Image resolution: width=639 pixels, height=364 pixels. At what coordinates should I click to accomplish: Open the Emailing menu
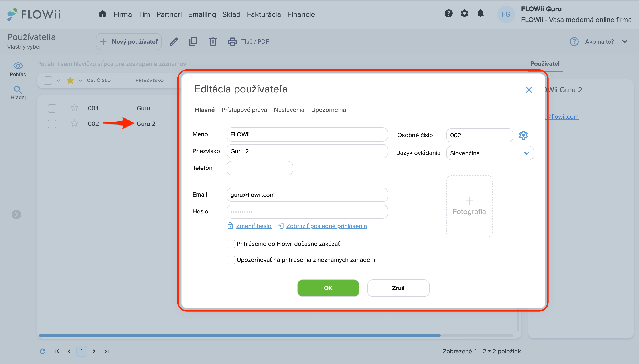pyautogui.click(x=202, y=14)
